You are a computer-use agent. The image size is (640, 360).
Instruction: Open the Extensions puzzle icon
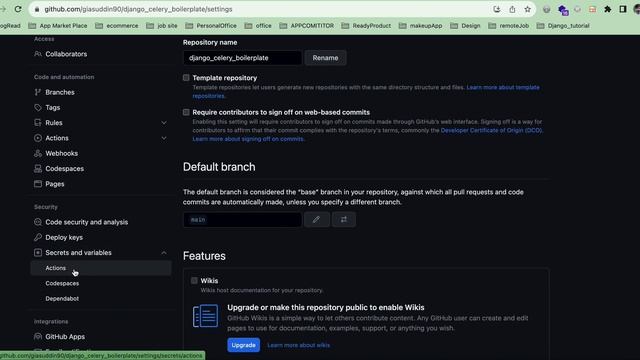tap(608, 9)
